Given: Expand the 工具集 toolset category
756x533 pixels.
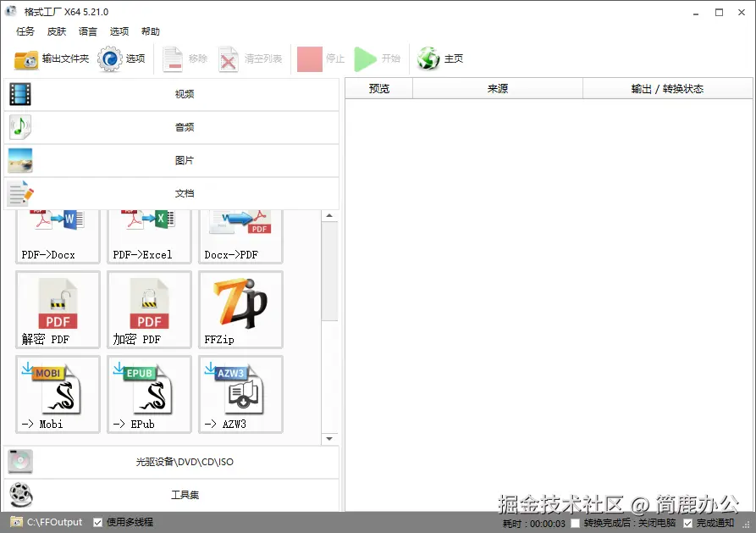Looking at the screenshot, I should click(172, 495).
